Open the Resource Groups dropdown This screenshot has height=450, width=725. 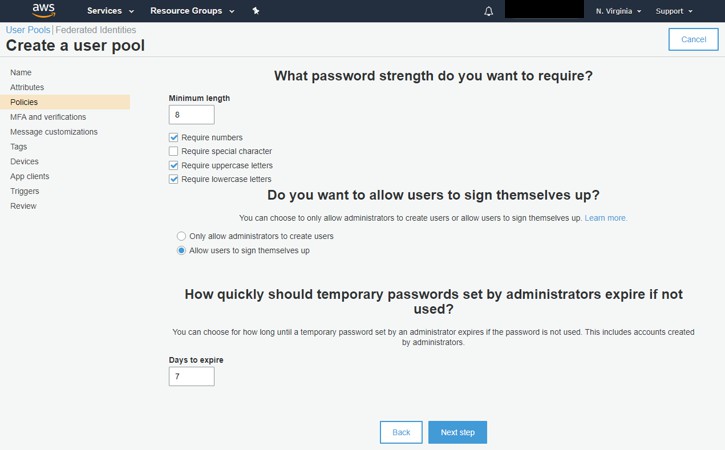tap(192, 11)
